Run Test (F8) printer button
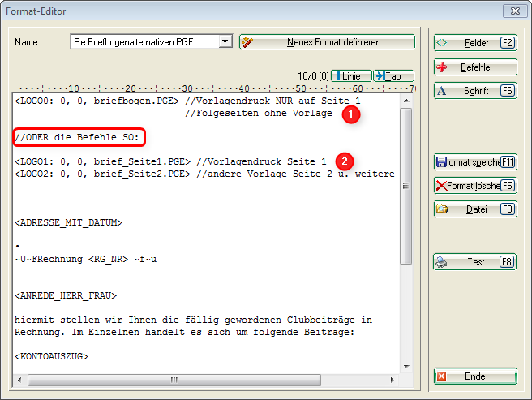The width and height of the screenshot is (532, 400). point(475,262)
